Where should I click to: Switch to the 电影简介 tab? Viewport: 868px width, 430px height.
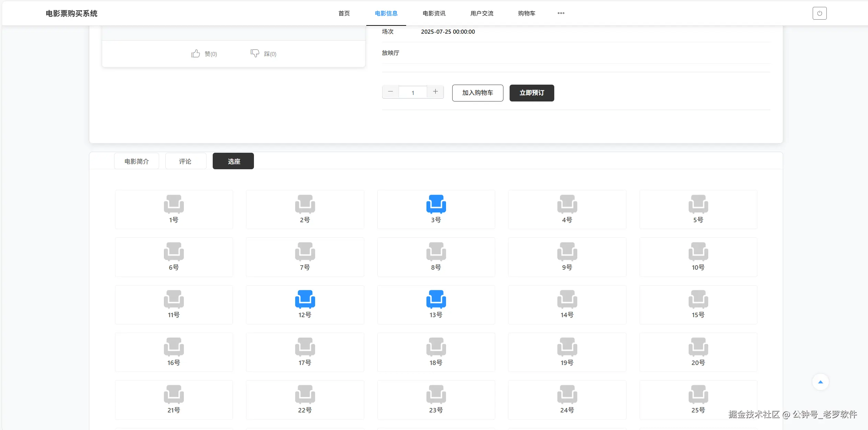click(x=136, y=161)
